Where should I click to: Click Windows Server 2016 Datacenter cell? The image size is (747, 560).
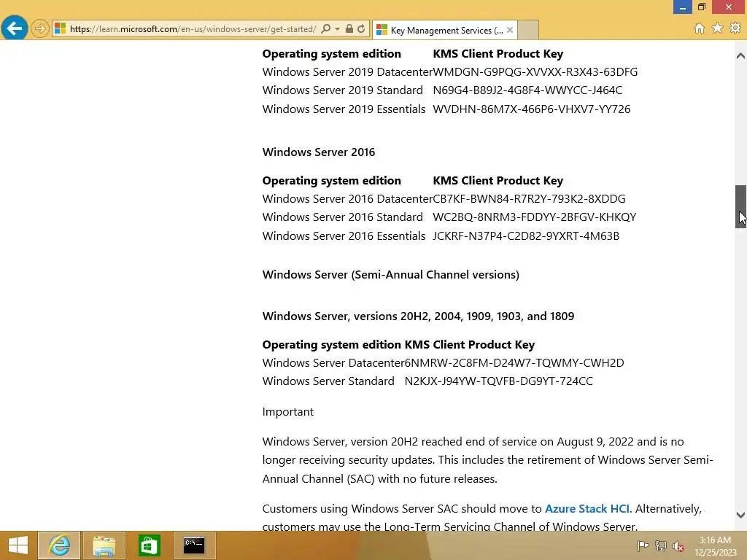point(347,198)
